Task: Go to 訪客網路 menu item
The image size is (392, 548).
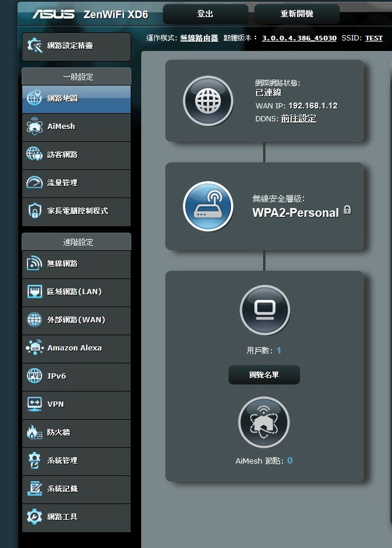Action: click(x=76, y=155)
